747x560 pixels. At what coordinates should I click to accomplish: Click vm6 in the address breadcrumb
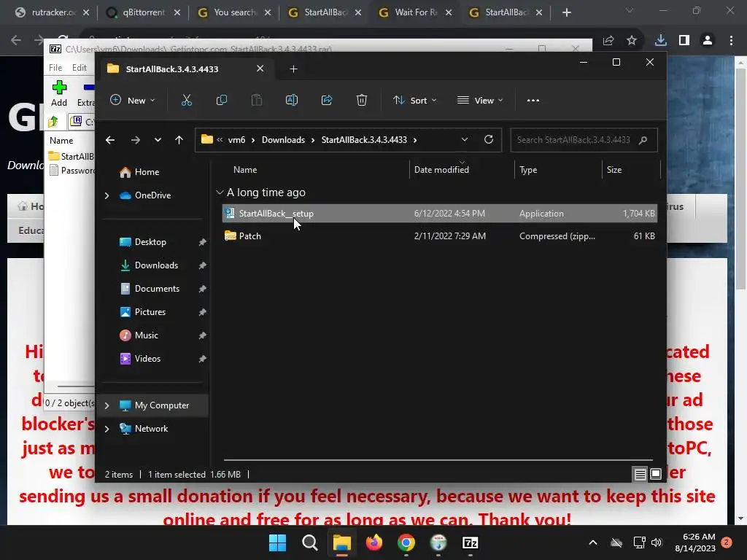[x=237, y=140]
